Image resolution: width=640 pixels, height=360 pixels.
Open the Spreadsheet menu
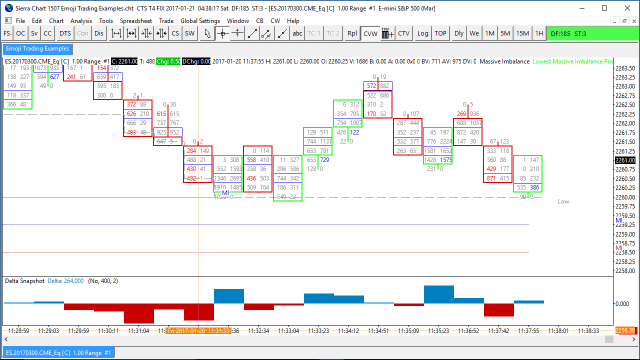pos(136,20)
